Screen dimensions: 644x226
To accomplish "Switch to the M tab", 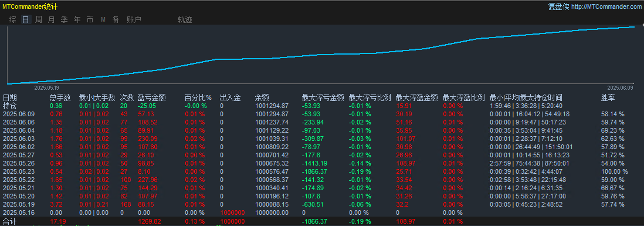I will pos(103,19).
